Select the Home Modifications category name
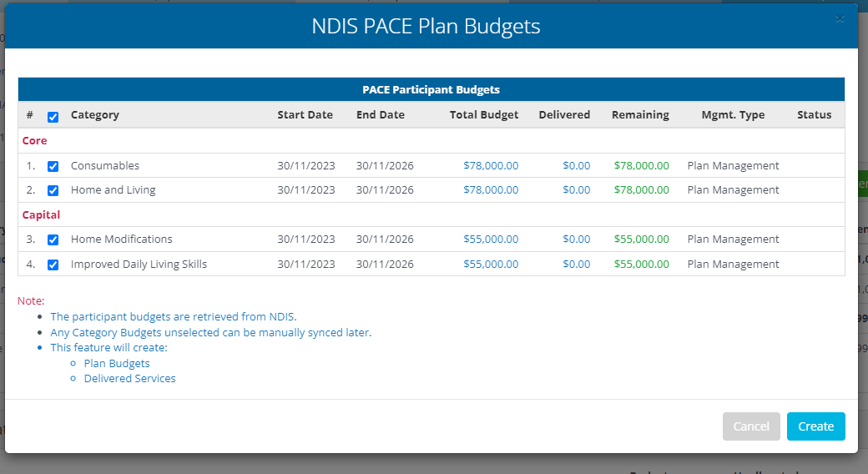Image resolution: width=868 pixels, height=474 pixels. pos(121,240)
